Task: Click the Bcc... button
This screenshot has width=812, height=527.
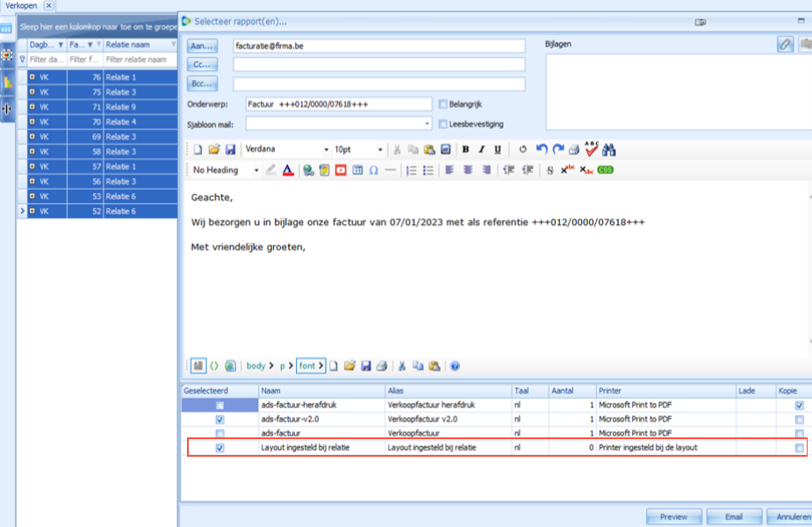Action: [x=202, y=83]
